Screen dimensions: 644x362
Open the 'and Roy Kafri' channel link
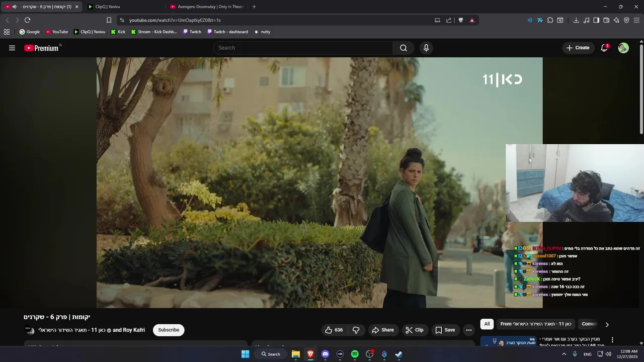(x=128, y=330)
